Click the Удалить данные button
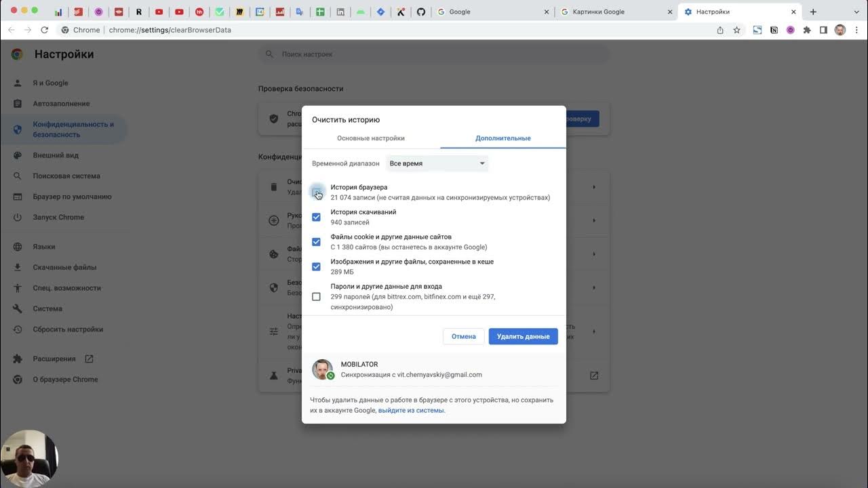The image size is (868, 488). 523,336
